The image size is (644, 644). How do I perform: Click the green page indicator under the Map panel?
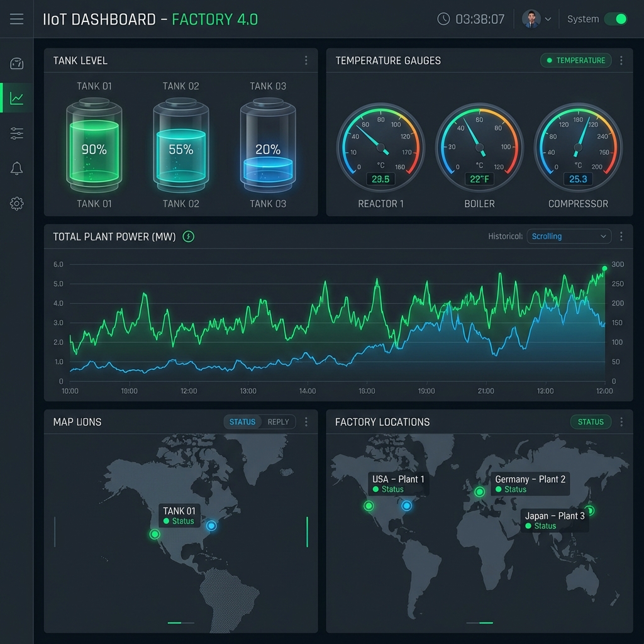tap(174, 623)
